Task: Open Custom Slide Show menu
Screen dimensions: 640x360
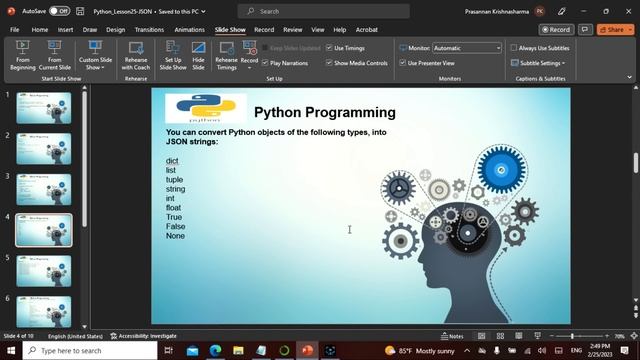Action: coord(95,56)
